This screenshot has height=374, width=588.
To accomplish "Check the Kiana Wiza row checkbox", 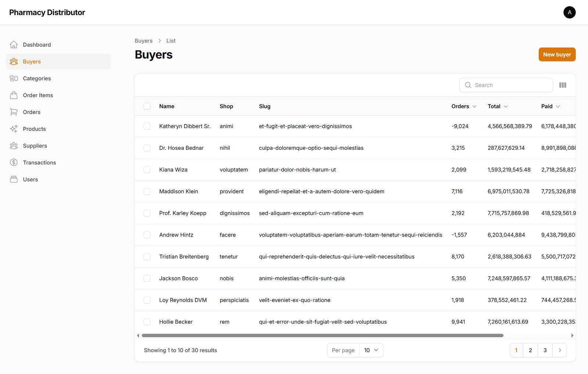I will coord(147,170).
